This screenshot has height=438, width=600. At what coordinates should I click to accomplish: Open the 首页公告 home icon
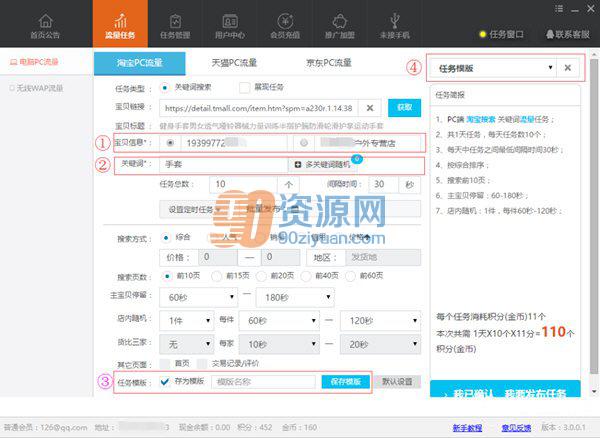coord(45,21)
